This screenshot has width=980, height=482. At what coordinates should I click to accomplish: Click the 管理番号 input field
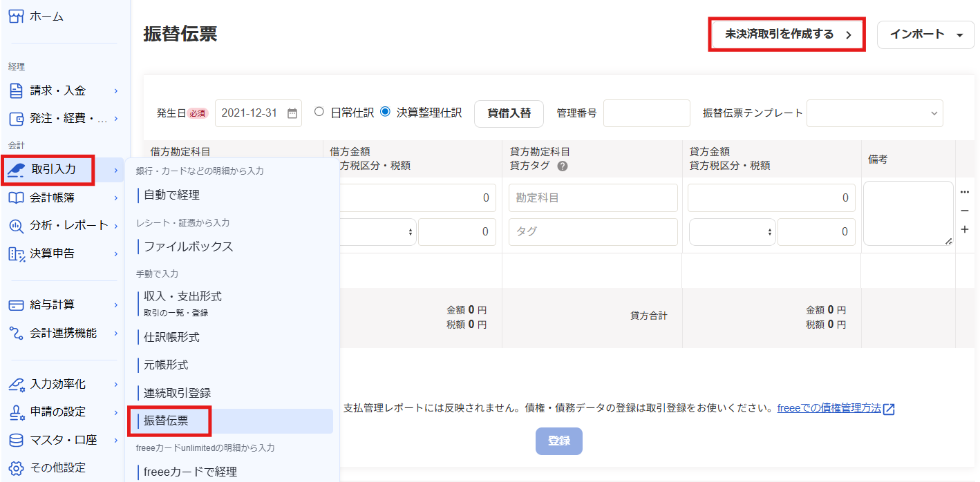(646, 113)
